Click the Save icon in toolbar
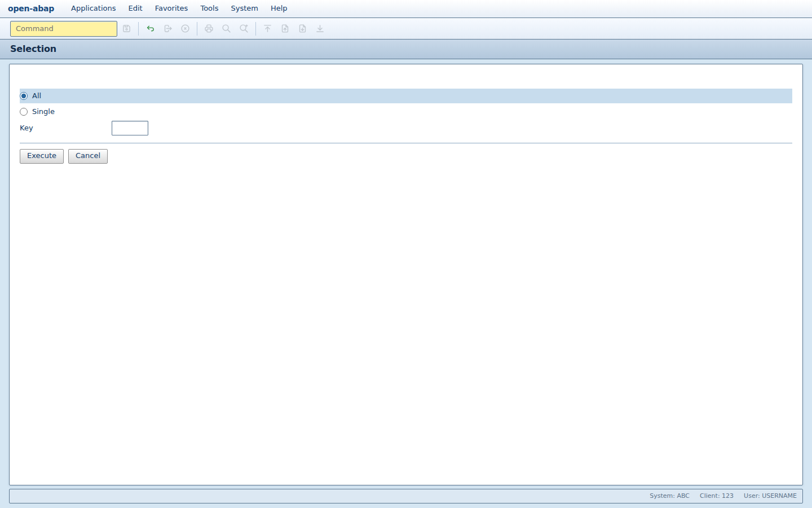 click(x=127, y=29)
